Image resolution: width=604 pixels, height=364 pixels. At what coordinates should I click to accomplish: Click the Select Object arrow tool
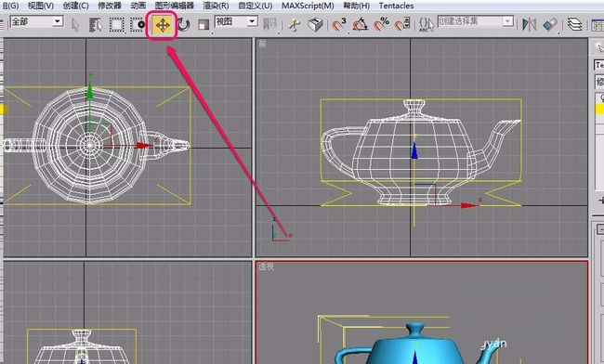75,25
